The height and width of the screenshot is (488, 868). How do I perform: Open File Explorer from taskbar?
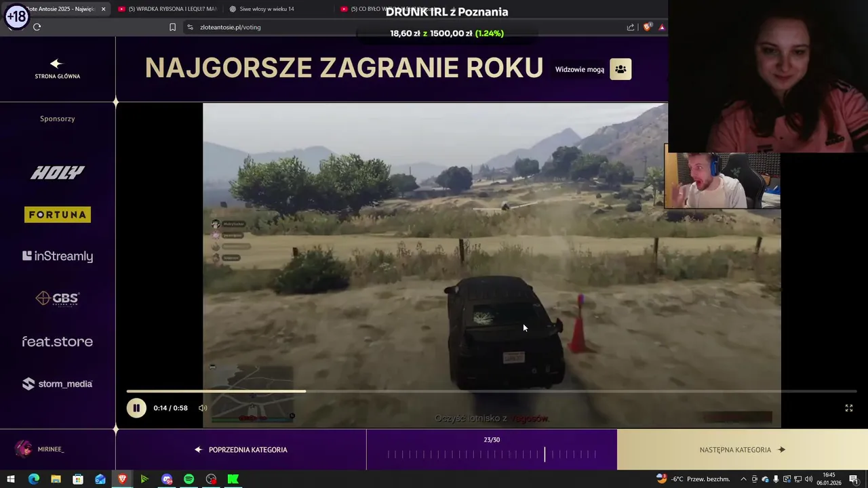[56, 479]
